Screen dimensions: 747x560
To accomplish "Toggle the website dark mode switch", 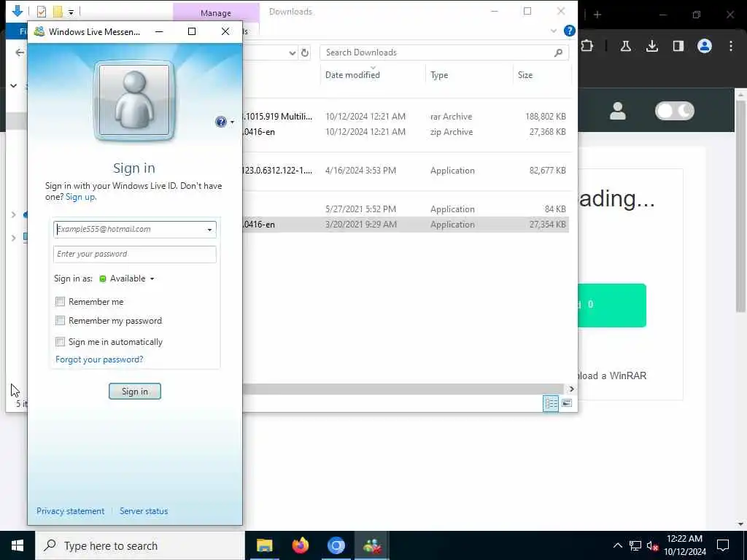I will (x=675, y=111).
